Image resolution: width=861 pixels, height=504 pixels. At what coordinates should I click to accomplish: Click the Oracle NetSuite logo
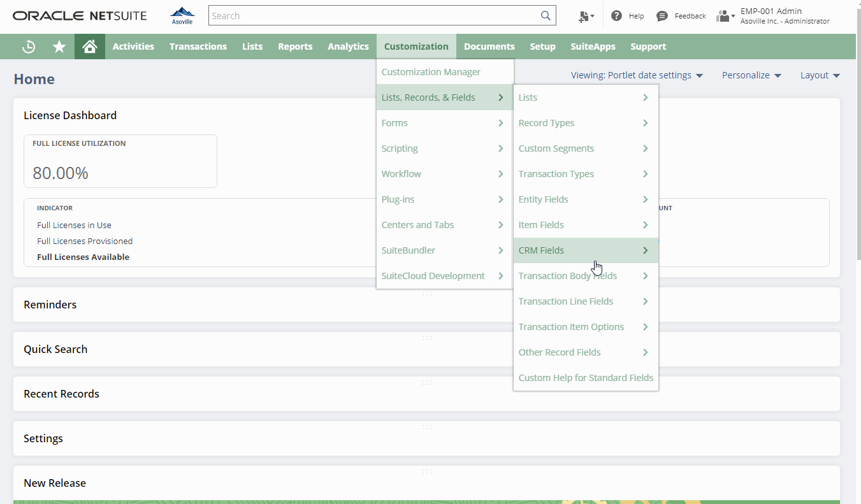(80, 16)
